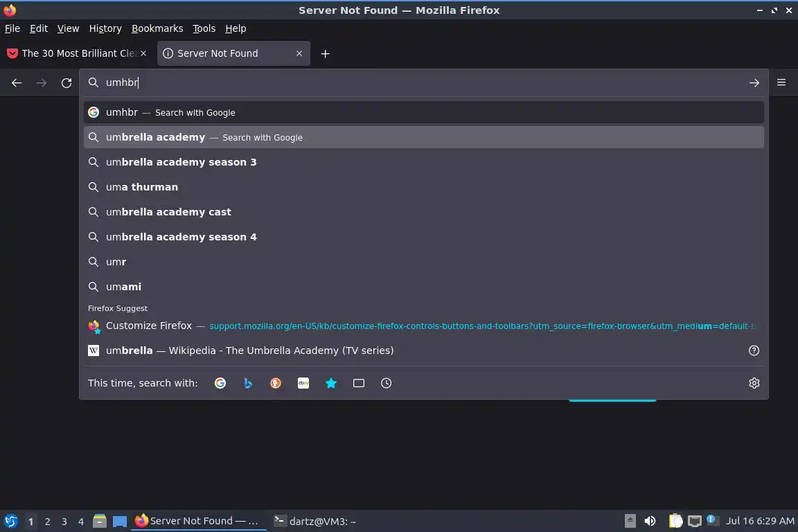Search history using the clock icon
The width and height of the screenshot is (798, 532).
click(387, 383)
